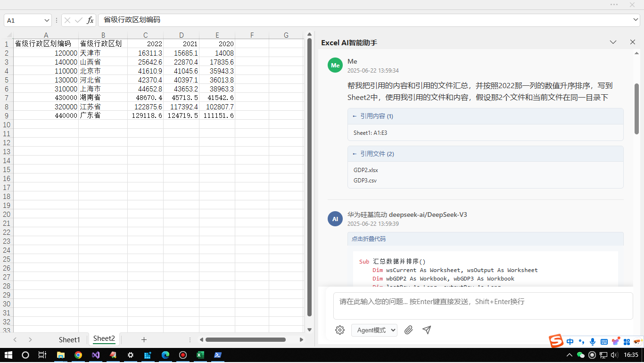
Task: Toggle 点击折叠代码 to fold the code
Action: [369, 239]
